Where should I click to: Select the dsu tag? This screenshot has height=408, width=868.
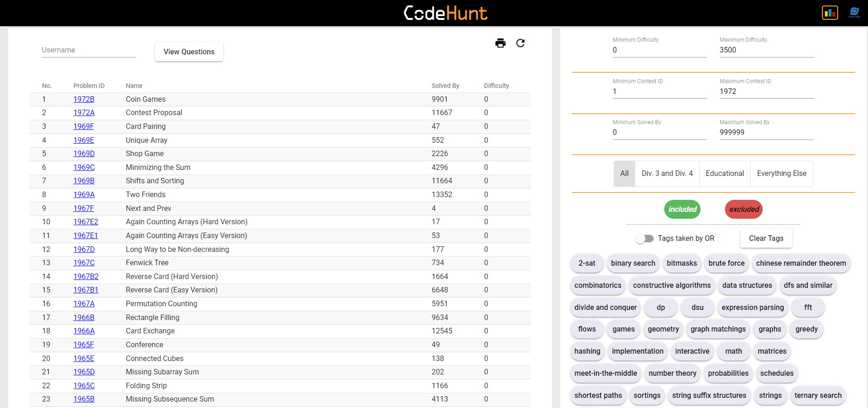(697, 308)
